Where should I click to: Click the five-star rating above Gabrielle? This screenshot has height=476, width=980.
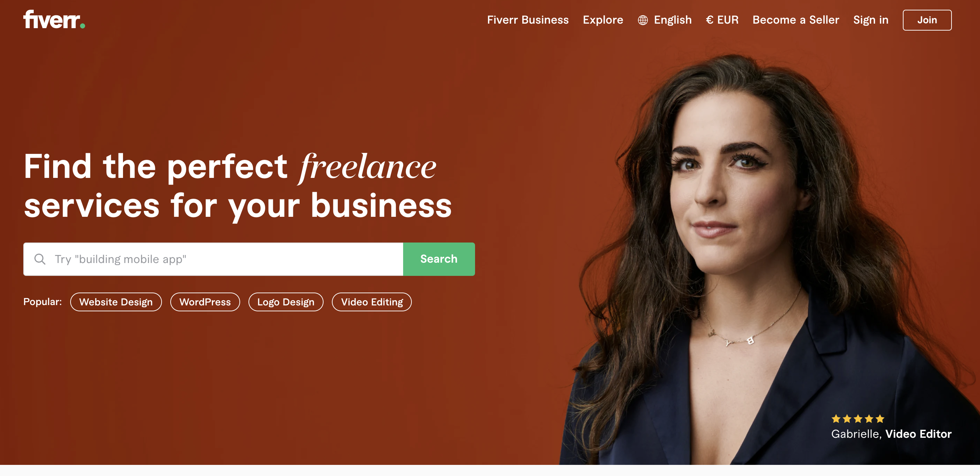click(858, 419)
